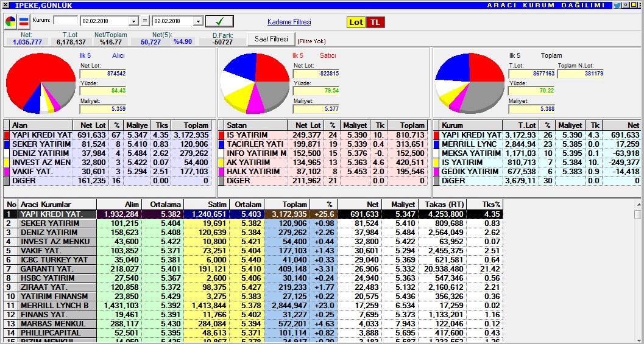Select row 1 YAPI KREDI YAT. in broker list
644x344 pixels.
click(253, 214)
